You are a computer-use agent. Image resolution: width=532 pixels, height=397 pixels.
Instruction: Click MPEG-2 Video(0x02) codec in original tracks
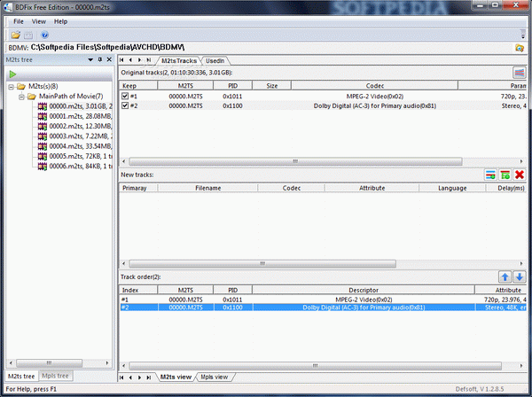tap(375, 97)
